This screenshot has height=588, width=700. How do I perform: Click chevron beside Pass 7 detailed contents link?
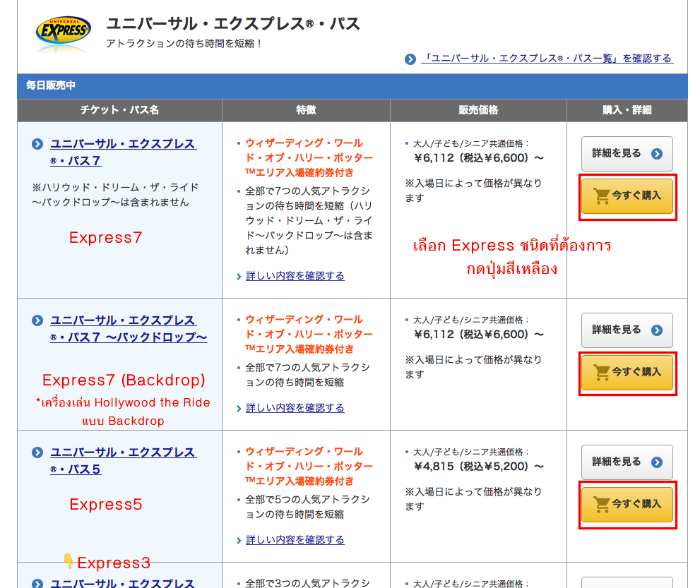[x=239, y=277]
